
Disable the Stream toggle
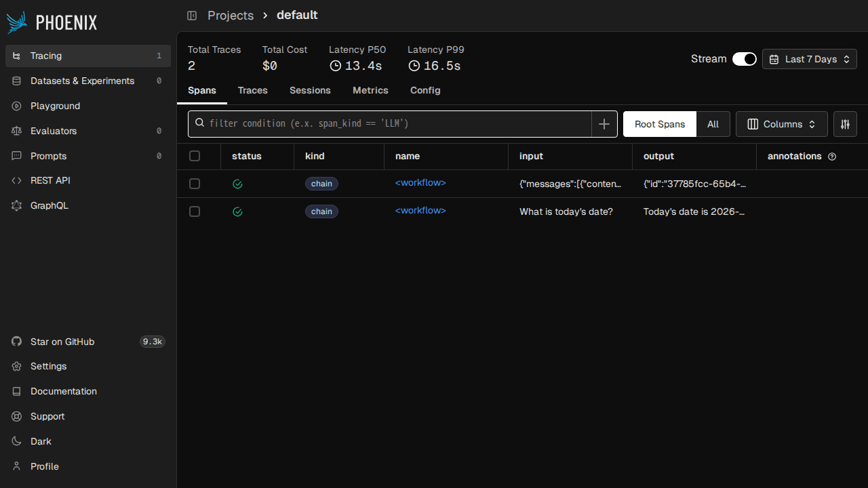[744, 59]
